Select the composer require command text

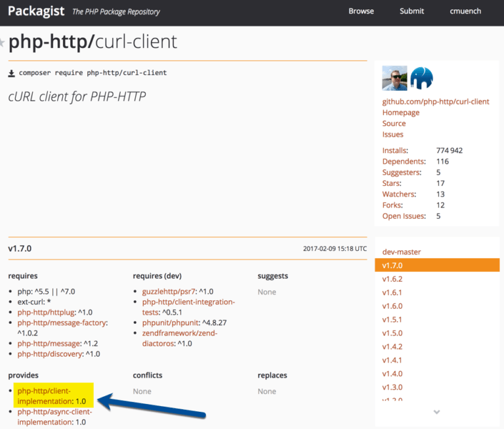point(93,73)
